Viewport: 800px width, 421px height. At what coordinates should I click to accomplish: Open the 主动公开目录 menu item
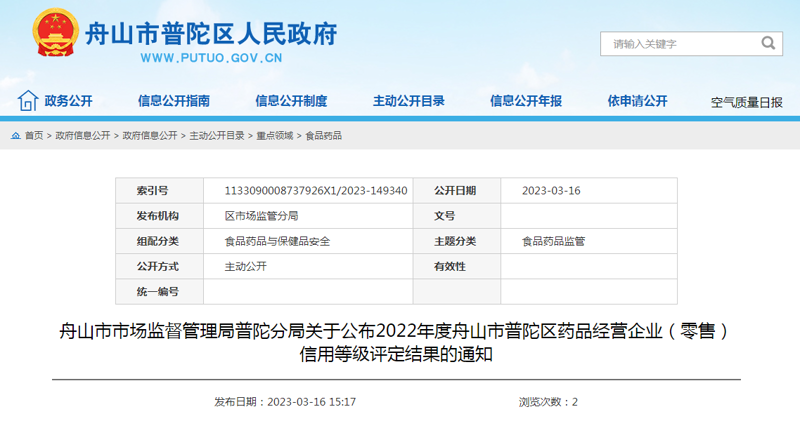[x=409, y=101]
